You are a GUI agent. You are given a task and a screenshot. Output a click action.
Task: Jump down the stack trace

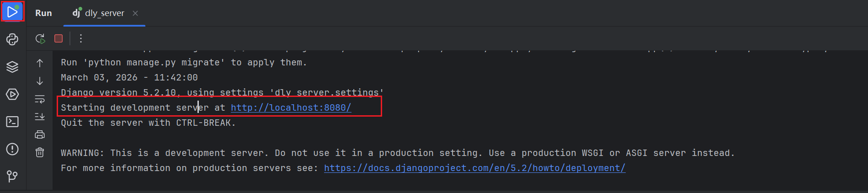(40, 81)
